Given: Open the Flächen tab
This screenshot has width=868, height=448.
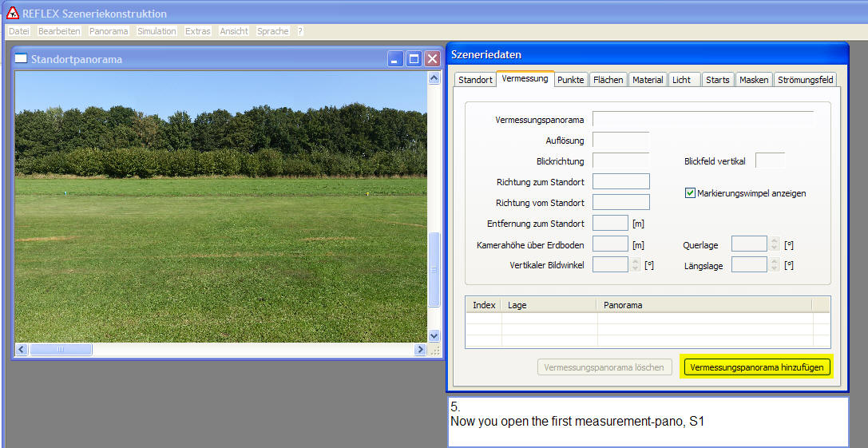Looking at the screenshot, I should (x=608, y=80).
